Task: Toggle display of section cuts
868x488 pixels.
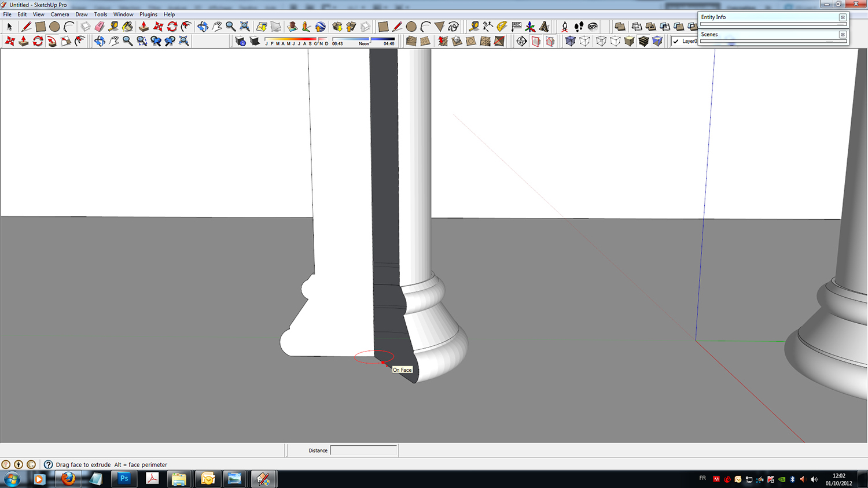Action: click(x=550, y=41)
